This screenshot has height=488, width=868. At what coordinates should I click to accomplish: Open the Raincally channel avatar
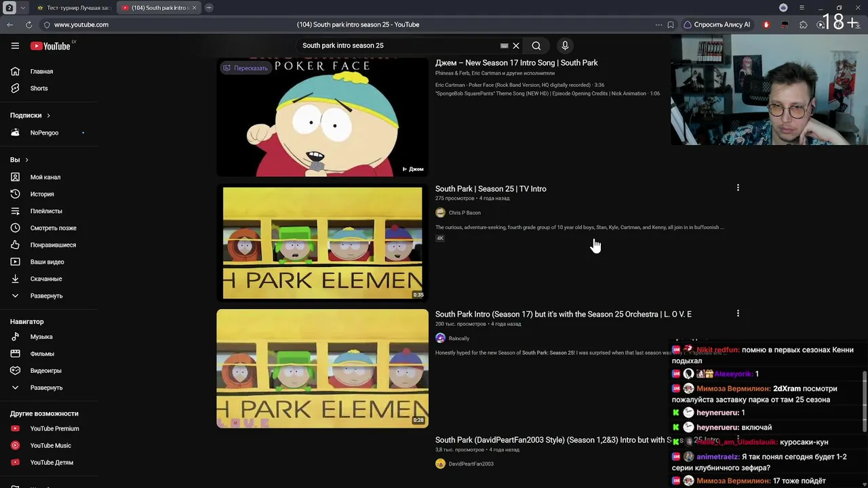[x=440, y=338]
